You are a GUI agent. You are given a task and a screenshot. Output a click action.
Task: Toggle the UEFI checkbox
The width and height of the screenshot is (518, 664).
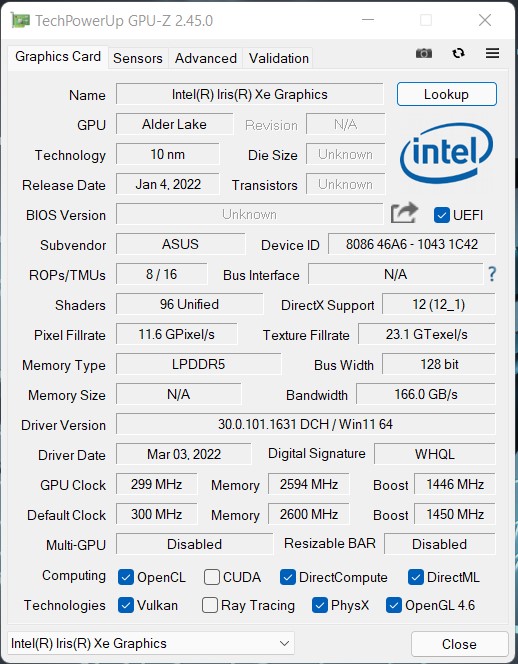(x=442, y=215)
